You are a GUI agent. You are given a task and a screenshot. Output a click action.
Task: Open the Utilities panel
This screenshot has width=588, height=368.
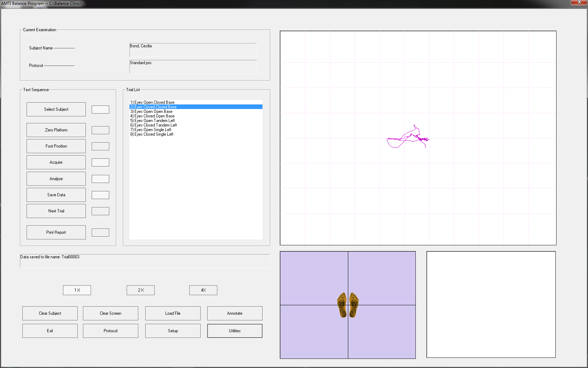point(235,331)
